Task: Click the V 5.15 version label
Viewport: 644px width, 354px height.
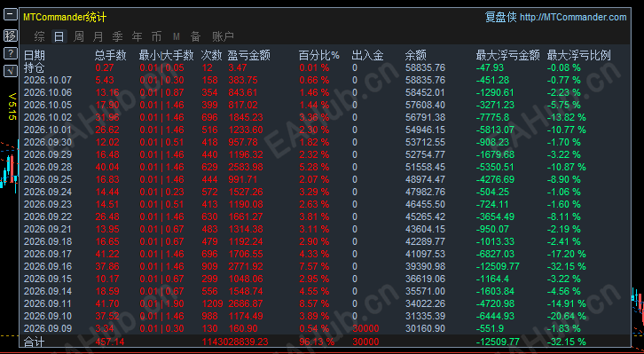Action: tap(12, 106)
